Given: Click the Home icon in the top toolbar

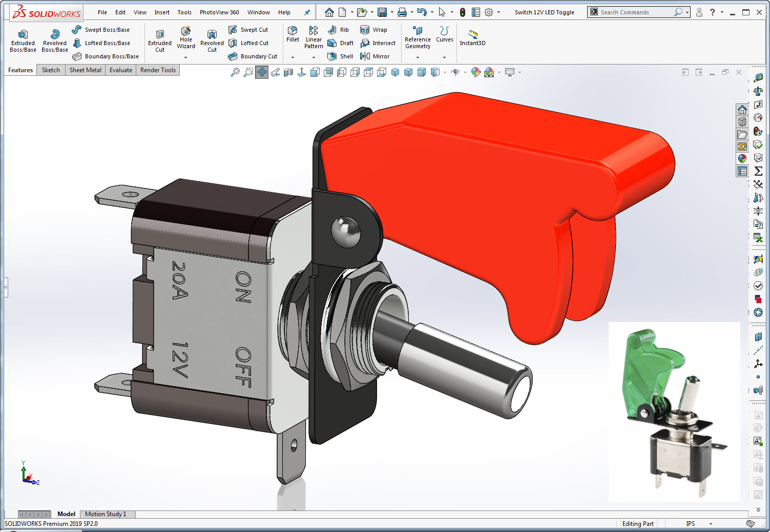Looking at the screenshot, I should coord(329,12).
